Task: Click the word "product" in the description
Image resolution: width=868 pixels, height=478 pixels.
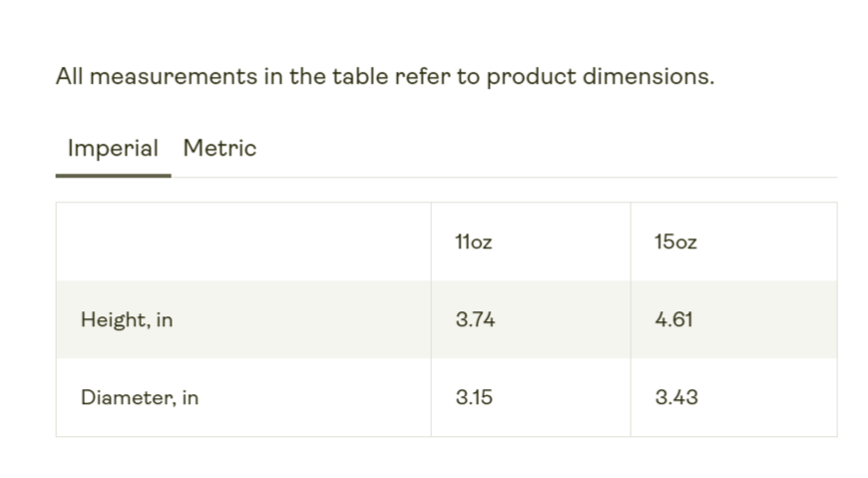Action: tap(530, 77)
